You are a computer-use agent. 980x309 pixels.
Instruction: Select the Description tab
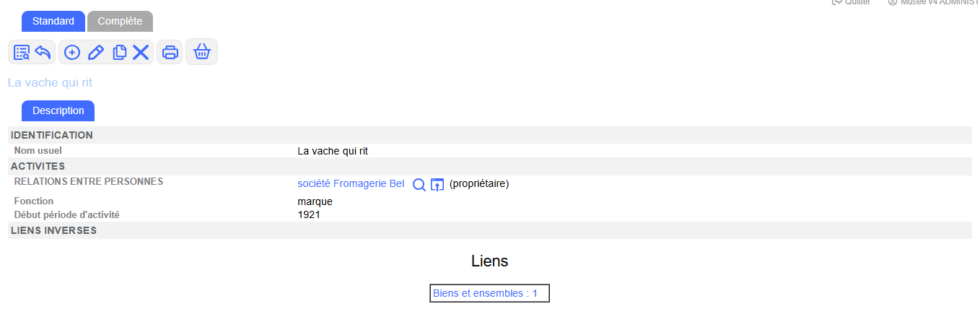coord(58,111)
